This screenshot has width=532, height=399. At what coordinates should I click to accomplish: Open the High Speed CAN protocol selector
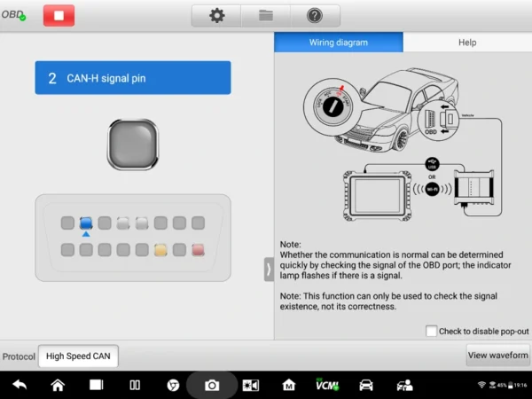(x=78, y=356)
